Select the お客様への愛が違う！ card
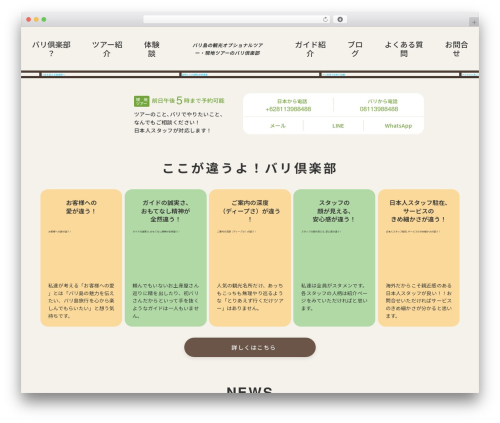The image size is (500, 423). click(x=81, y=258)
